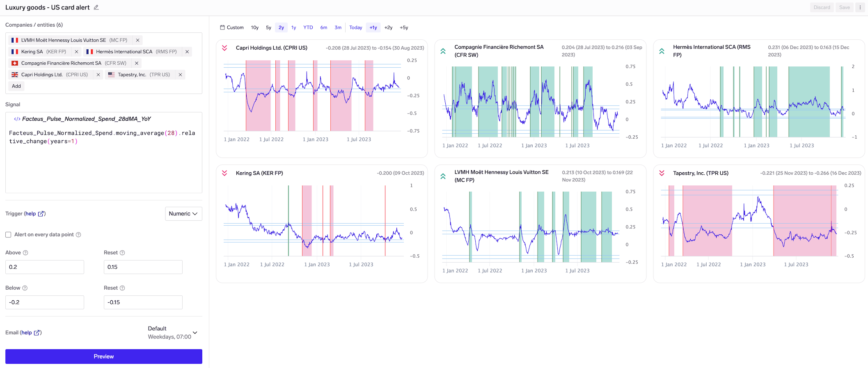Select the +2y forward range
Viewport: 868px width, 368px height.
[x=388, y=27]
